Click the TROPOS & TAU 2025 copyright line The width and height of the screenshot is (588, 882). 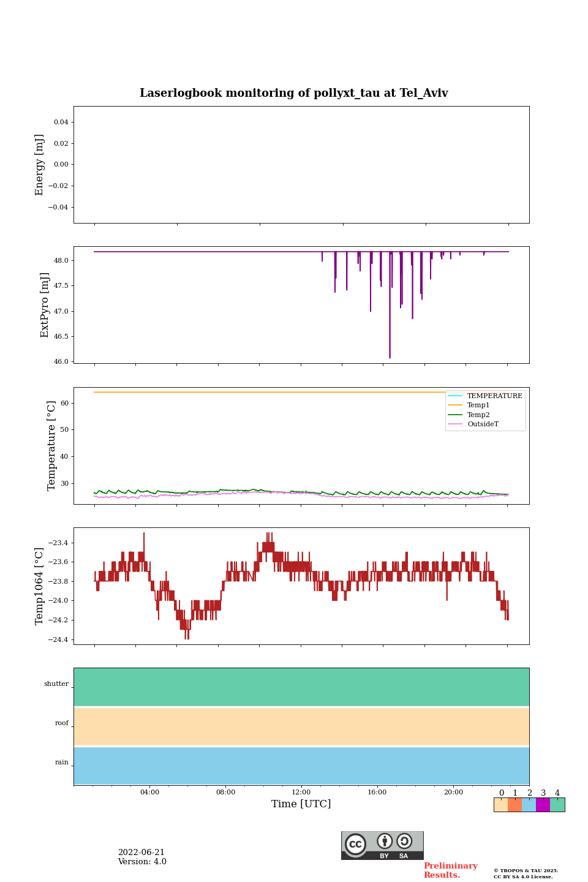point(526,870)
